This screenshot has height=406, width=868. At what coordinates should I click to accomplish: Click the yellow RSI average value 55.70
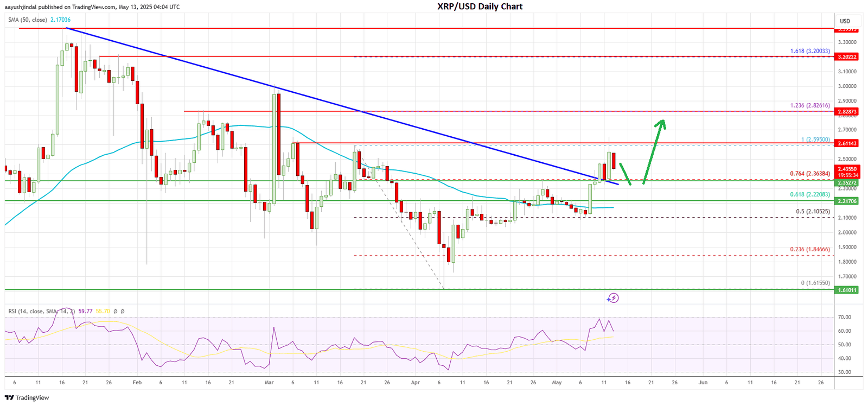coord(103,312)
